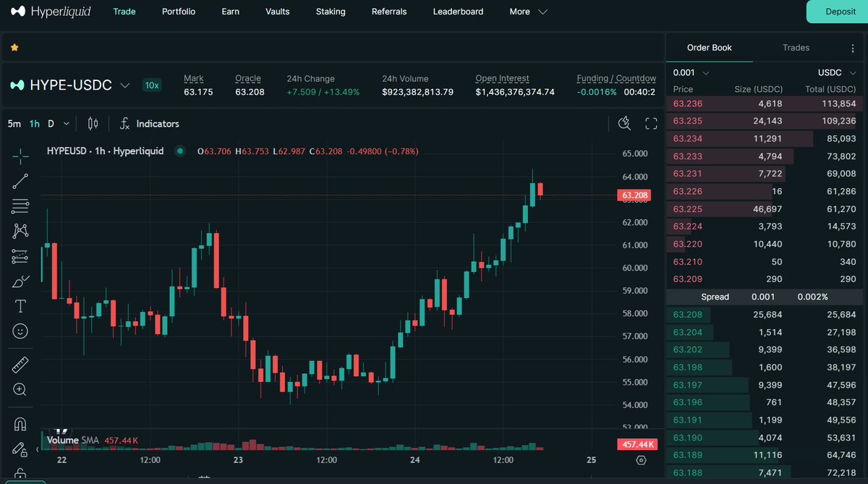Expand the More navigation menu
The width and height of the screenshot is (868, 484).
click(x=529, y=12)
